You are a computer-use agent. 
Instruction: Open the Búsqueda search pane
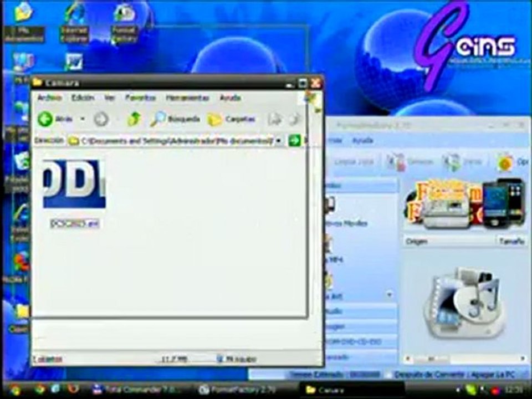tap(175, 119)
